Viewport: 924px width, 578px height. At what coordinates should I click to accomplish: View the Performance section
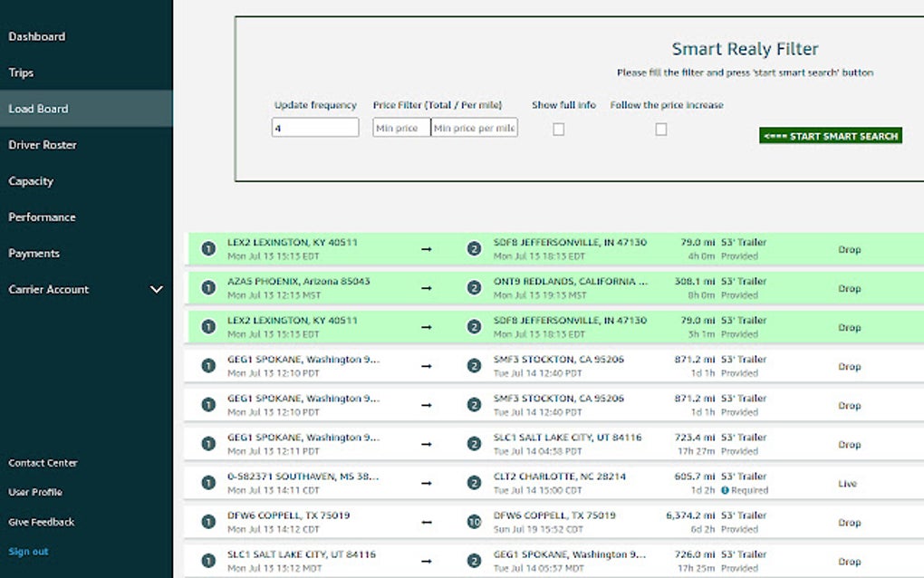[x=43, y=217]
